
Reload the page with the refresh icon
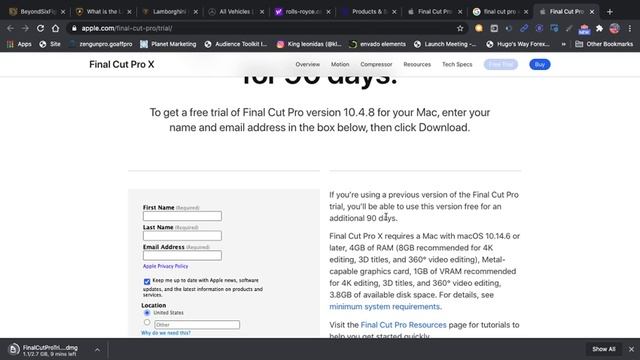40,28
